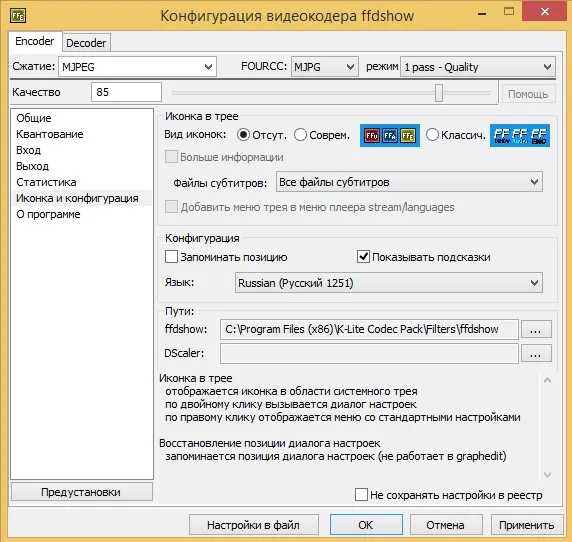Click the Настройки в файл button
Screen dimensions: 572x542
click(254, 525)
